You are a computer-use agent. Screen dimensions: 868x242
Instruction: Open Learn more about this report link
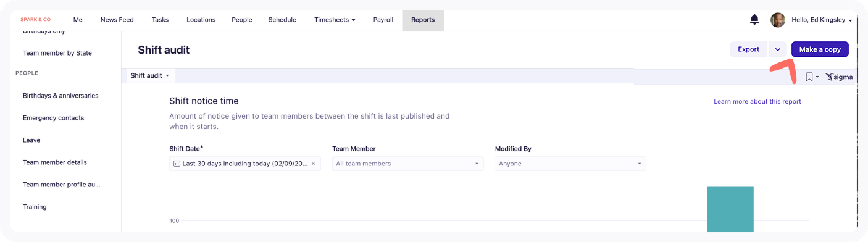pyautogui.click(x=757, y=101)
